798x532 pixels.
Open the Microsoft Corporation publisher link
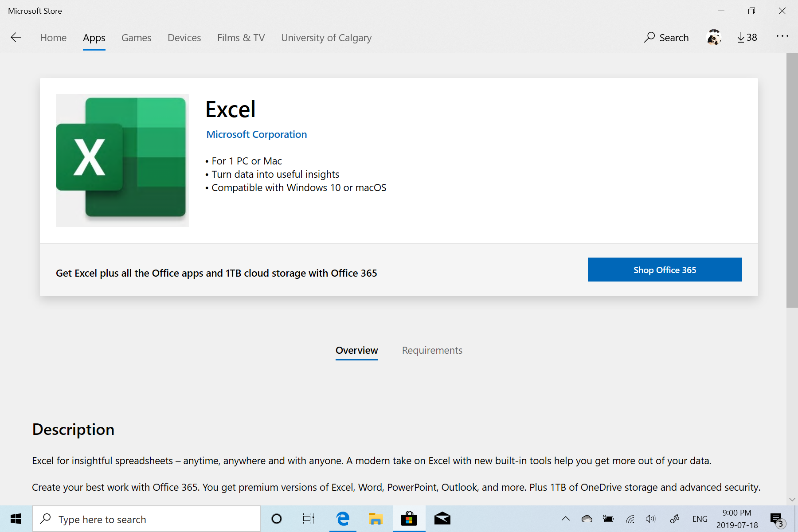(x=256, y=134)
